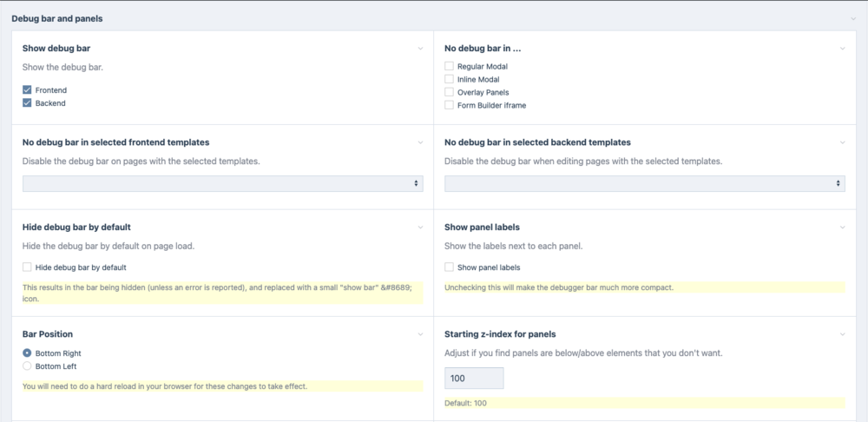The height and width of the screenshot is (422, 868).
Task: Collapse the Hide debug bar by default field
Action: pyautogui.click(x=420, y=227)
